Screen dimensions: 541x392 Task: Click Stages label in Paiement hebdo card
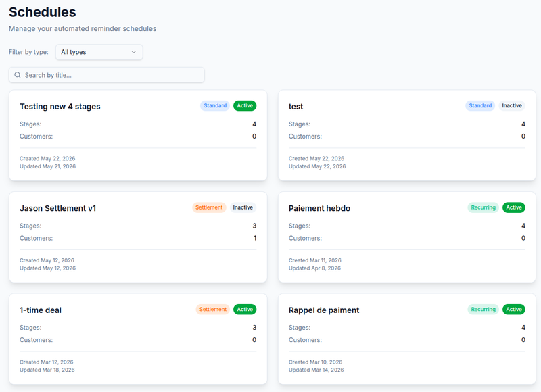point(300,226)
